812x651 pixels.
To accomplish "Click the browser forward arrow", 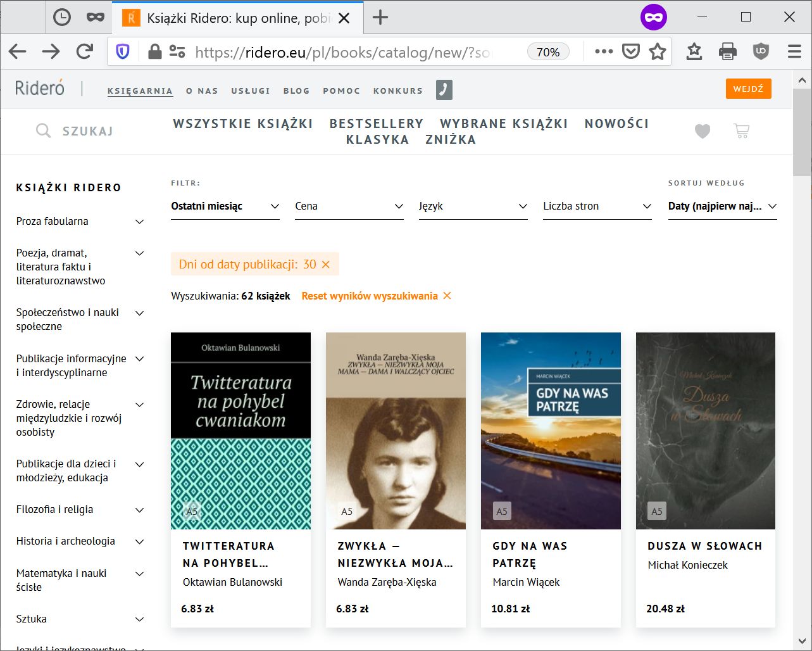I will pyautogui.click(x=51, y=52).
